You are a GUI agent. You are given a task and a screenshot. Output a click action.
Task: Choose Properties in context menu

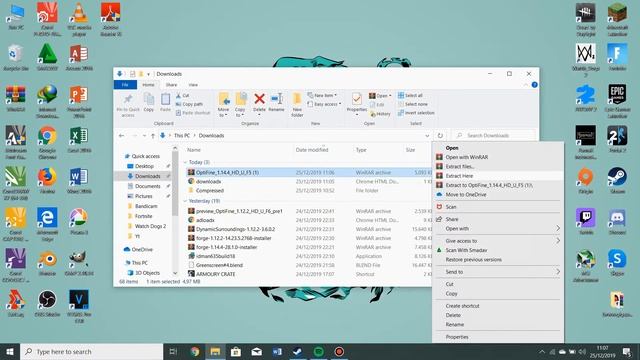(498, 337)
